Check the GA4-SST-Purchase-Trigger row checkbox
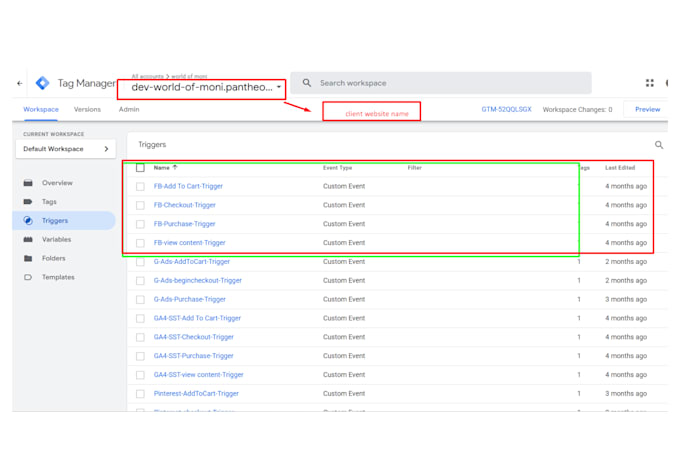 tap(140, 356)
